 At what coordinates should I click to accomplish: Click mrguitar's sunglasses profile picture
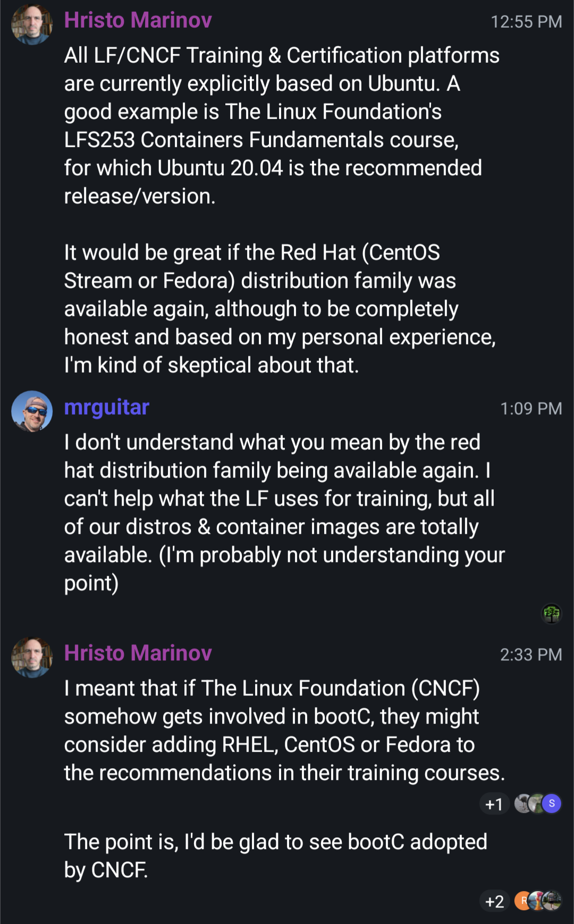pos(32,410)
